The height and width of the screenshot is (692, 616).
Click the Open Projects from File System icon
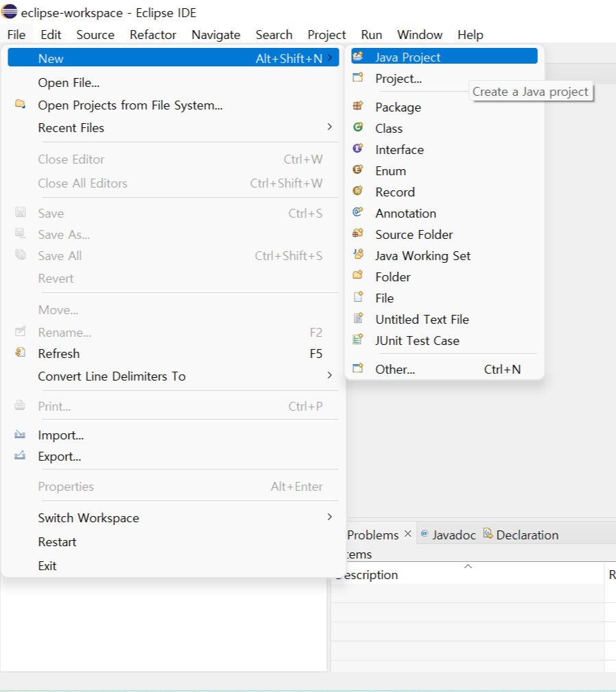coord(21,104)
